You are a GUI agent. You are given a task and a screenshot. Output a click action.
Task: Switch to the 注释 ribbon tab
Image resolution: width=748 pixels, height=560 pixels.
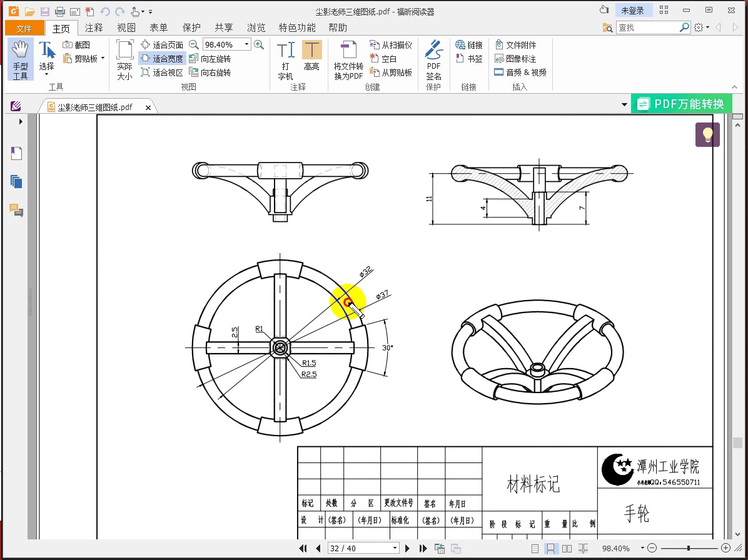[x=93, y=27]
